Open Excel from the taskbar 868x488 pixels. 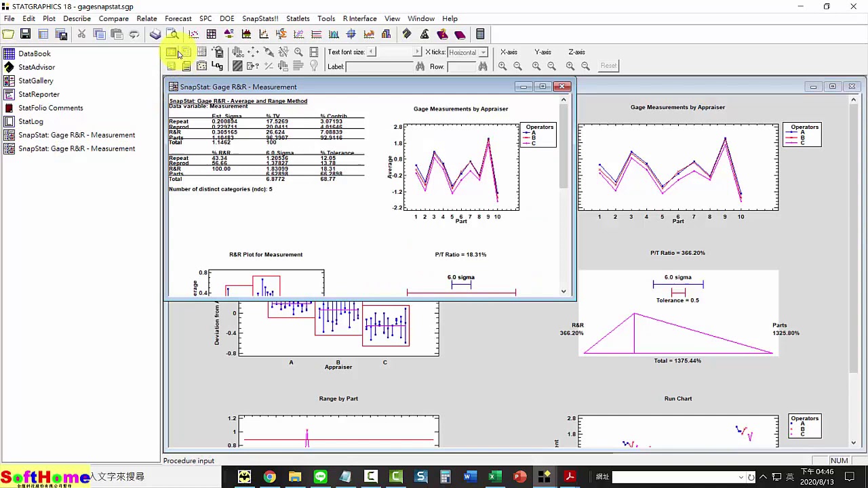[495, 477]
